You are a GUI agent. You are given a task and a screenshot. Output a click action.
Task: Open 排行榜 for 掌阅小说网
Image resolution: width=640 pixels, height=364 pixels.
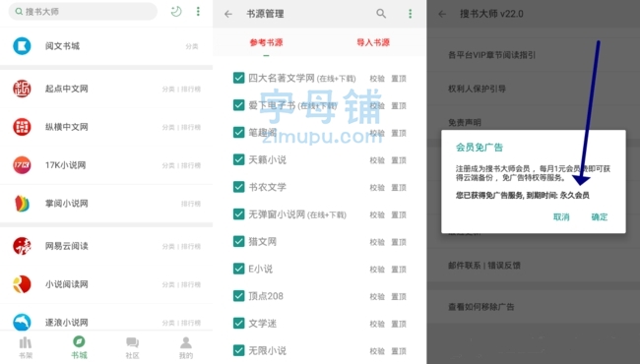tap(191, 204)
